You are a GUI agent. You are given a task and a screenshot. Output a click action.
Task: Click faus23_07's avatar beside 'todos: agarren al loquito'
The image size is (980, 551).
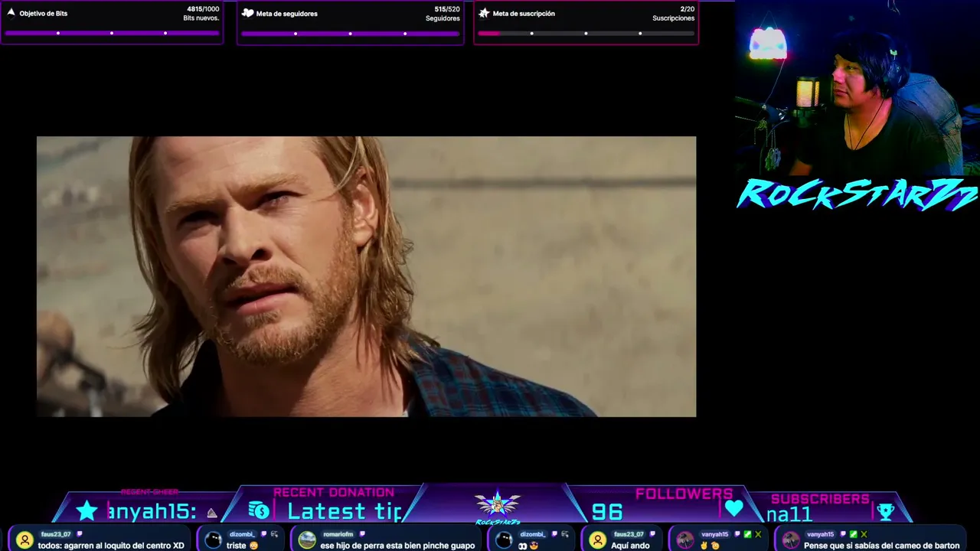(x=24, y=540)
